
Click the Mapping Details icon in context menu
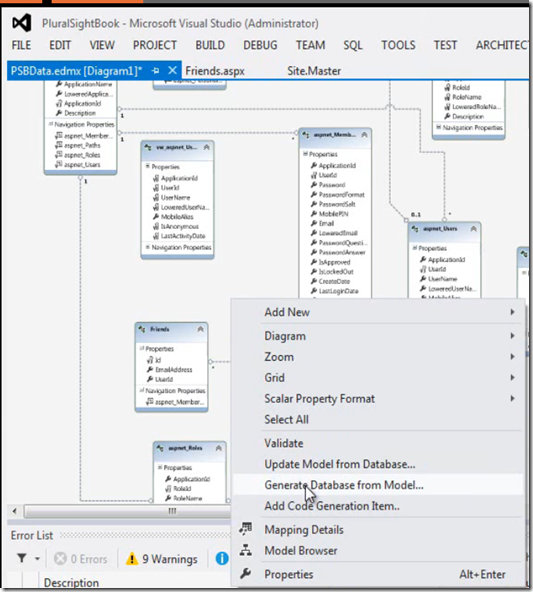click(245, 529)
